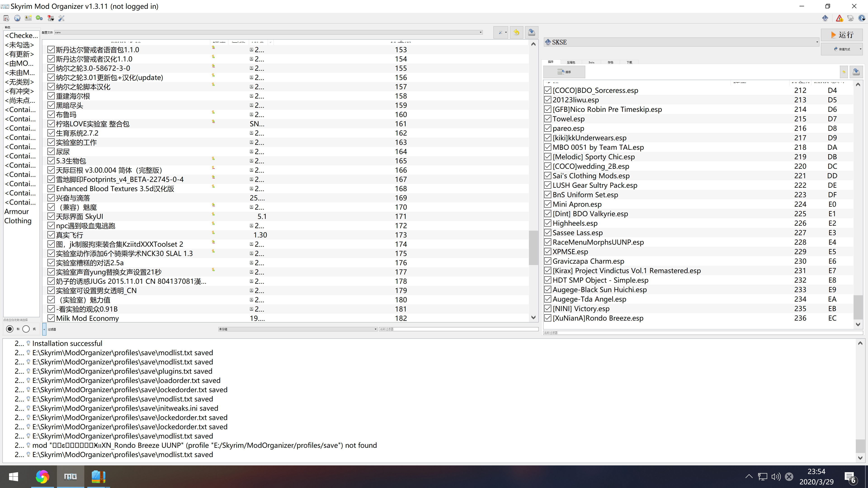The width and height of the screenshot is (868, 488).
Task: Collapse the 过滤器 filter panel arrow
Action: click(44, 329)
